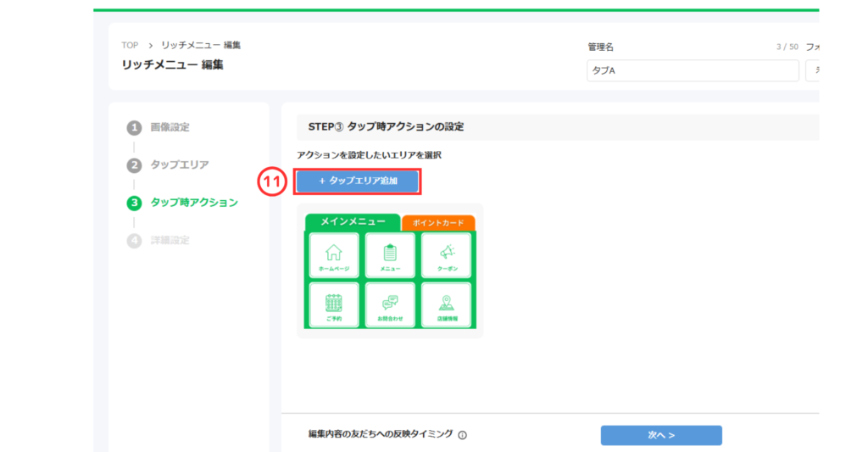Click the メニュー clipboard icon tile

390,255
